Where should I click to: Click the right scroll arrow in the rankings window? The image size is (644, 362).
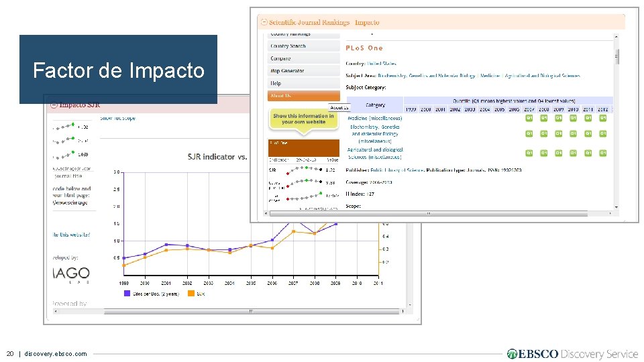[610, 213]
